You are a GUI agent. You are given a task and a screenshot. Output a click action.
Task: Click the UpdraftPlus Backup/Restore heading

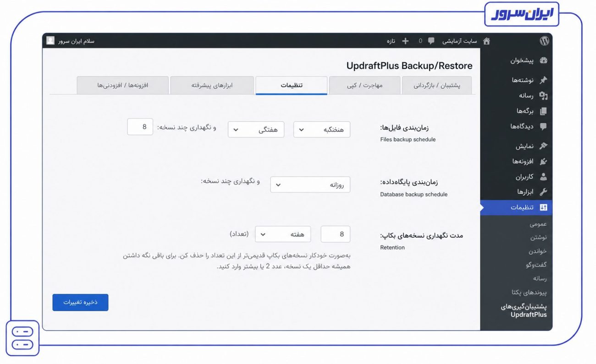(409, 65)
